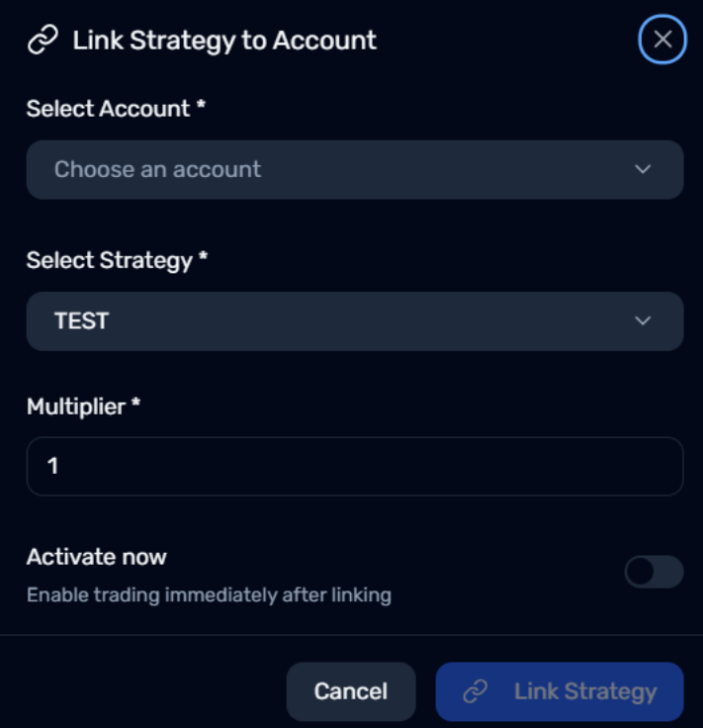Click the "Multiplier *" field label
The height and width of the screenshot is (728, 703).
click(x=84, y=406)
